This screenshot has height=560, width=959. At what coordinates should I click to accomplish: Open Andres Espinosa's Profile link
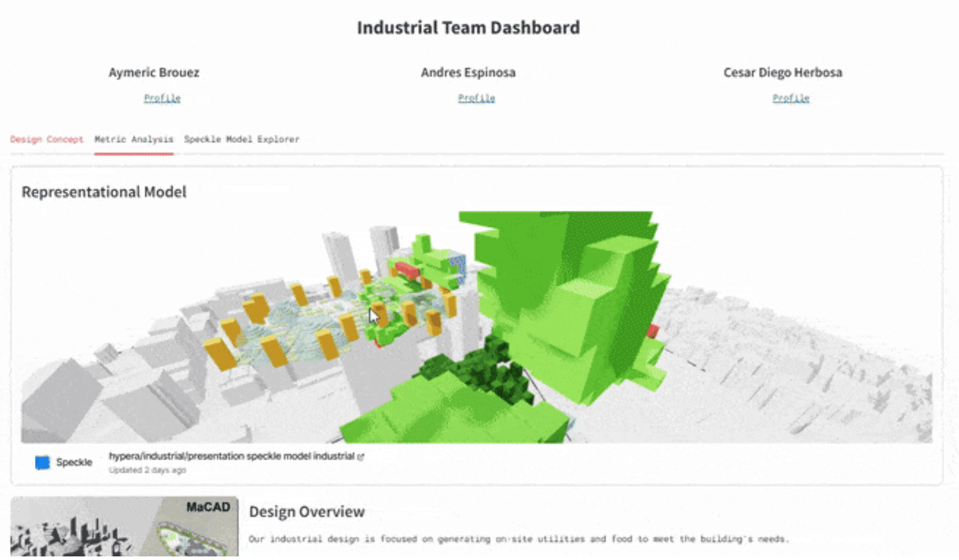(476, 98)
